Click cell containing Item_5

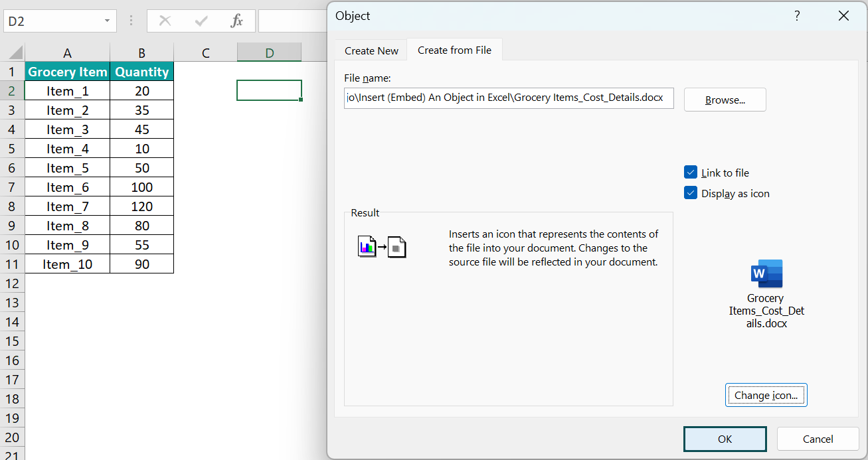(67, 168)
